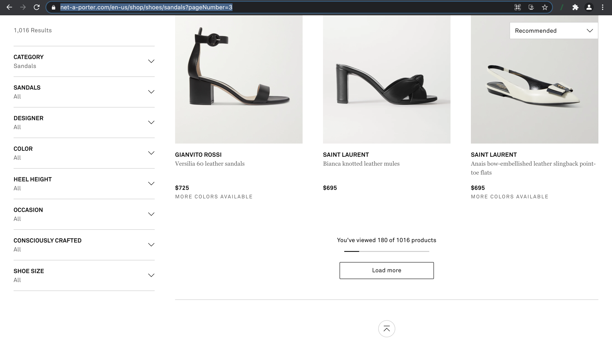Expand the Designer filter
Image resolution: width=612 pixels, height=364 pixels.
tap(151, 122)
